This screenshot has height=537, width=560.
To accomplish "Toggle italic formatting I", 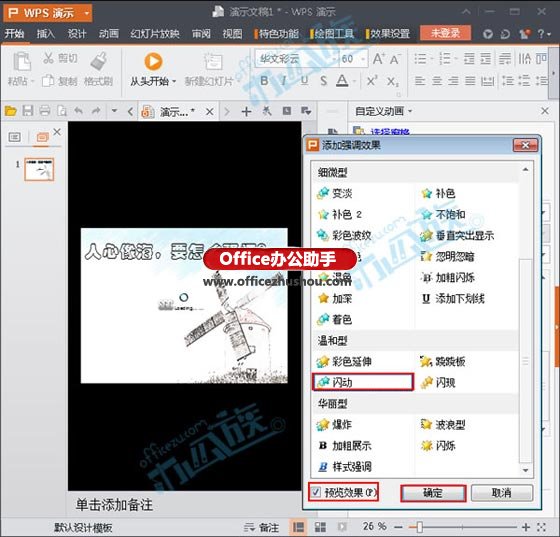I will click(284, 81).
